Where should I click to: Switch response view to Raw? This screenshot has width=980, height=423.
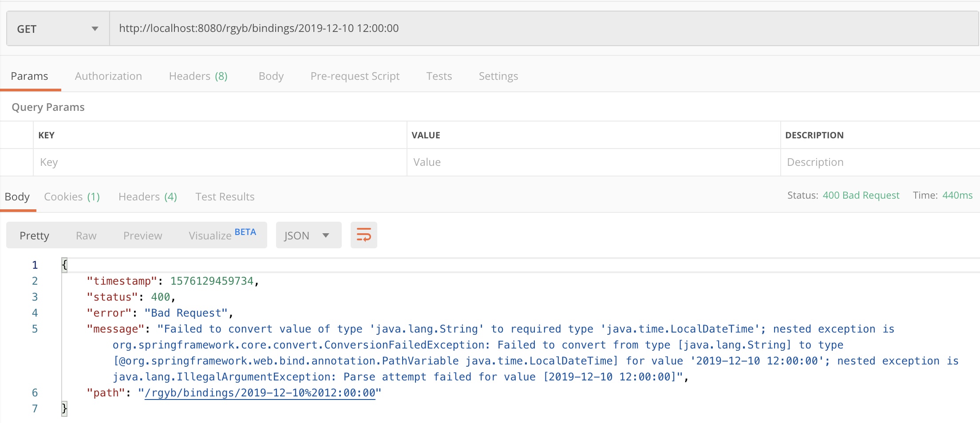(x=86, y=236)
